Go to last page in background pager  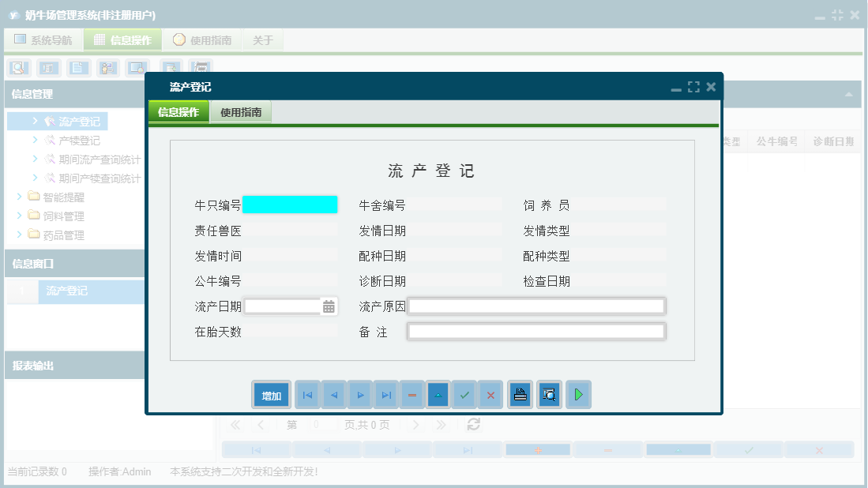click(x=441, y=425)
